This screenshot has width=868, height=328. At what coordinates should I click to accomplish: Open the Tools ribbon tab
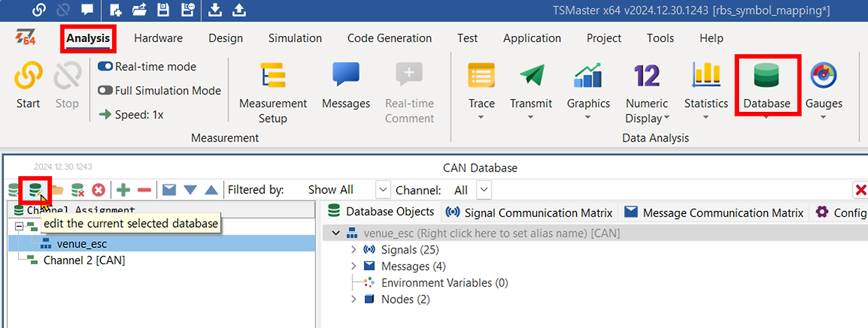click(x=660, y=38)
